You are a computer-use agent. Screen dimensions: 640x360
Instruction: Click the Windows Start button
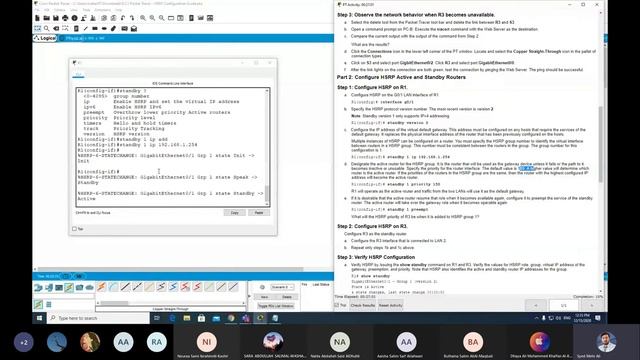pyautogui.click(x=40, y=318)
